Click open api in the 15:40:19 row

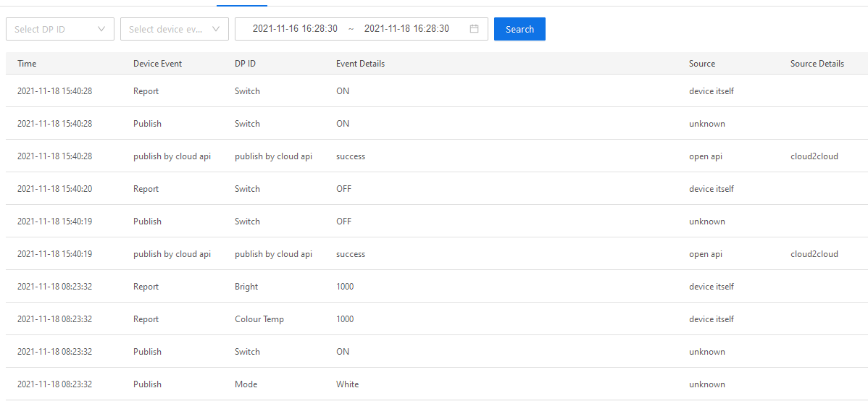tap(706, 254)
